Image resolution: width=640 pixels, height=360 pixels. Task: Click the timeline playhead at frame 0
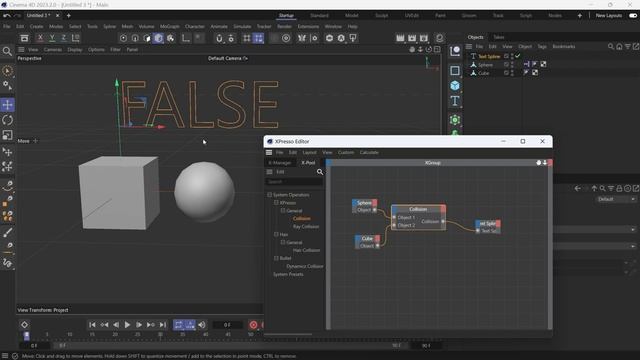[x=27, y=335]
